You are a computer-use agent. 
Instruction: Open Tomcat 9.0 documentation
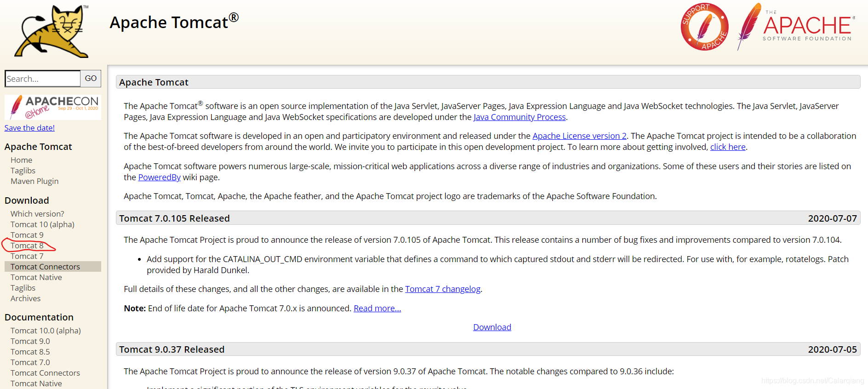(30, 341)
